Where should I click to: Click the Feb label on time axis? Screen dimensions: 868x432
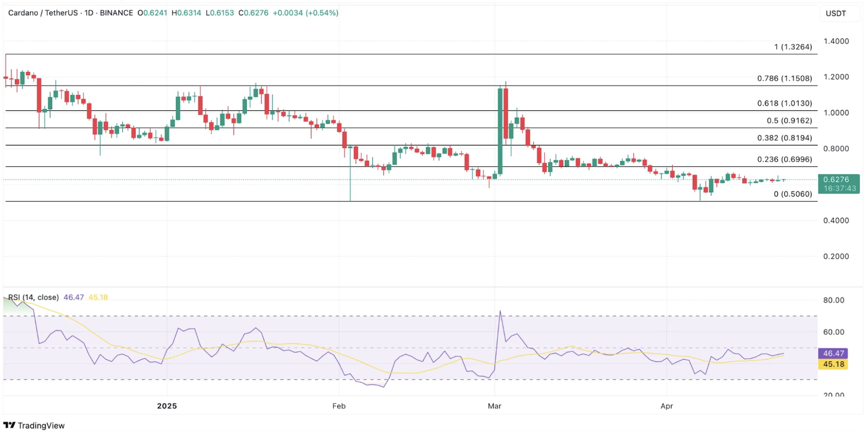click(339, 406)
